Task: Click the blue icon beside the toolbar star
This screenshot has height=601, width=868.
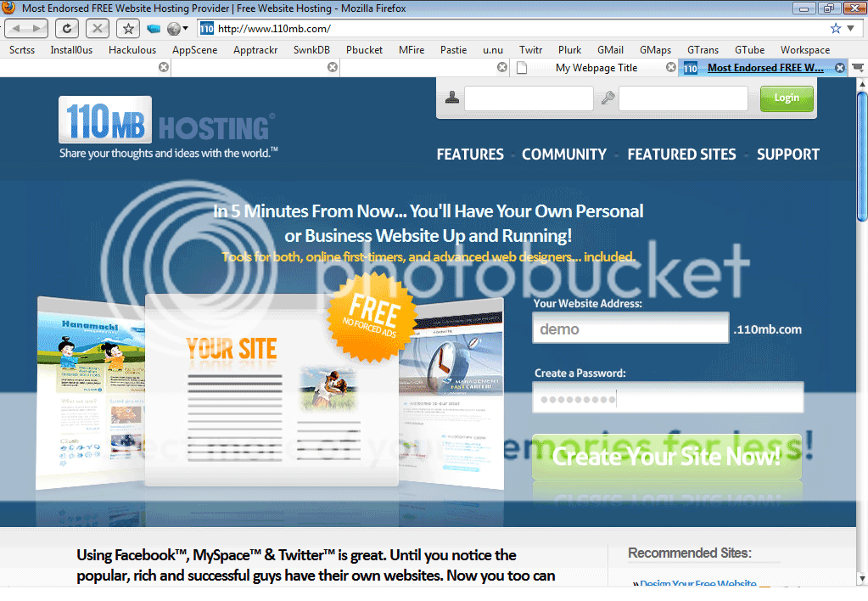Action: (x=154, y=28)
